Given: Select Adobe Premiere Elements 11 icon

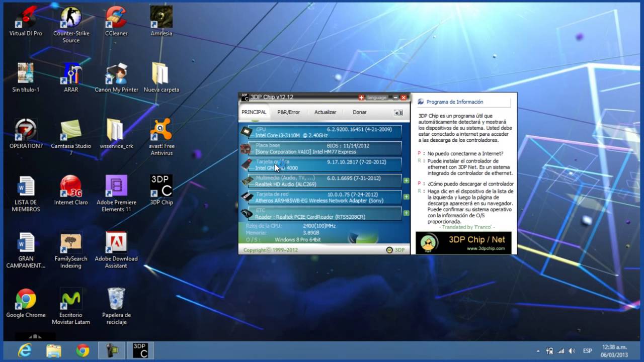Looking at the screenshot, I should coord(116,194).
